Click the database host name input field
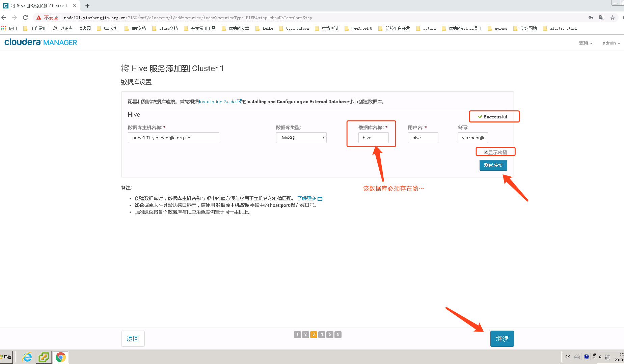 coord(173,138)
